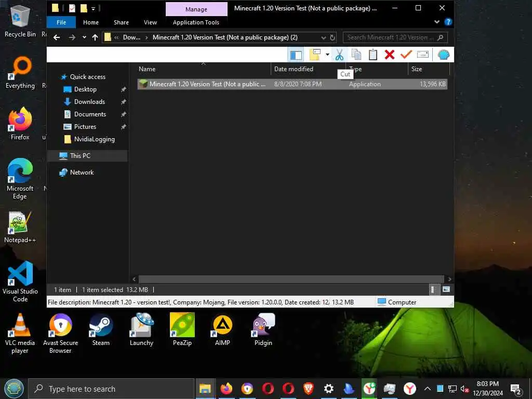Image resolution: width=532 pixels, height=399 pixels.
Task: Expand the ribbon with the chevron arrow
Action: click(x=437, y=22)
